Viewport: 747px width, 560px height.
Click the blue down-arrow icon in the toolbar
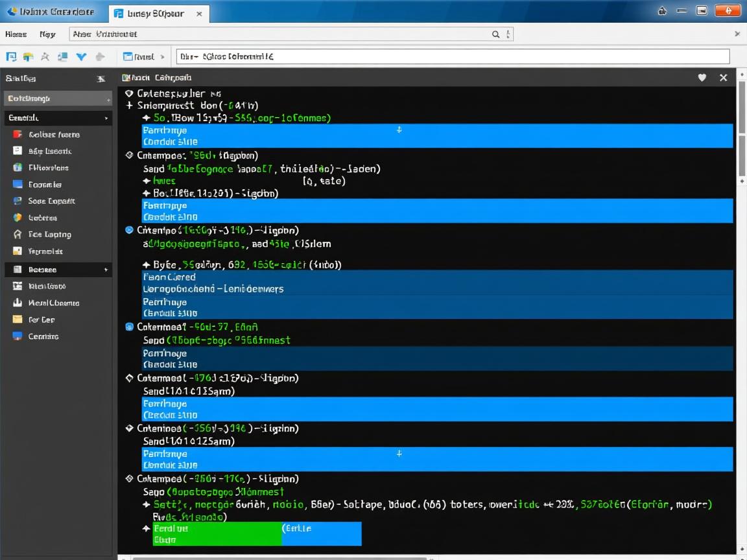coord(81,57)
